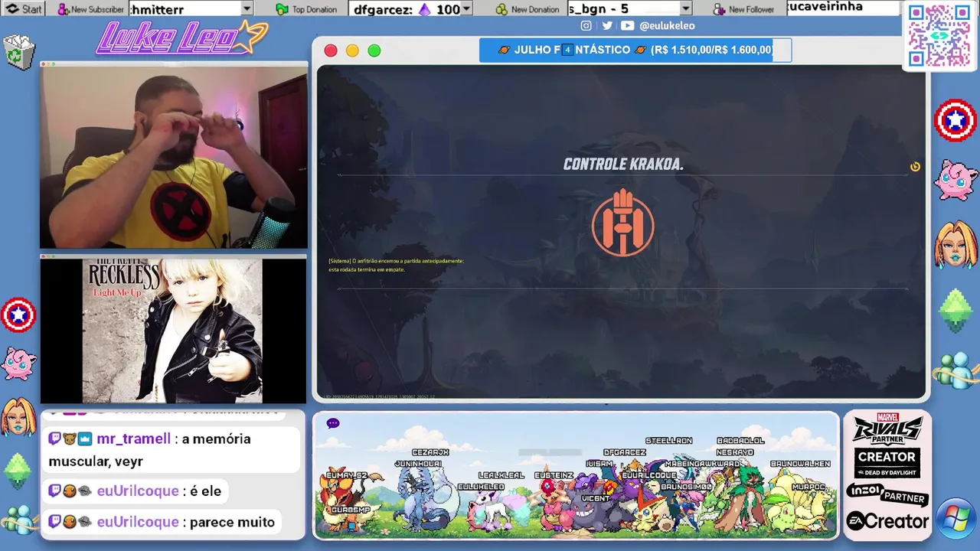The image size is (980, 551).
Task: Click the crown badge beside mr_tramell
Action: (x=85, y=439)
